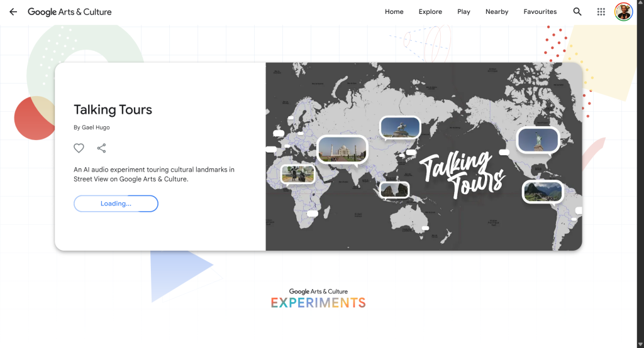Viewport: 644px width, 348px height.
Task: Click the page vertical scrollbar
Action: click(640, 174)
